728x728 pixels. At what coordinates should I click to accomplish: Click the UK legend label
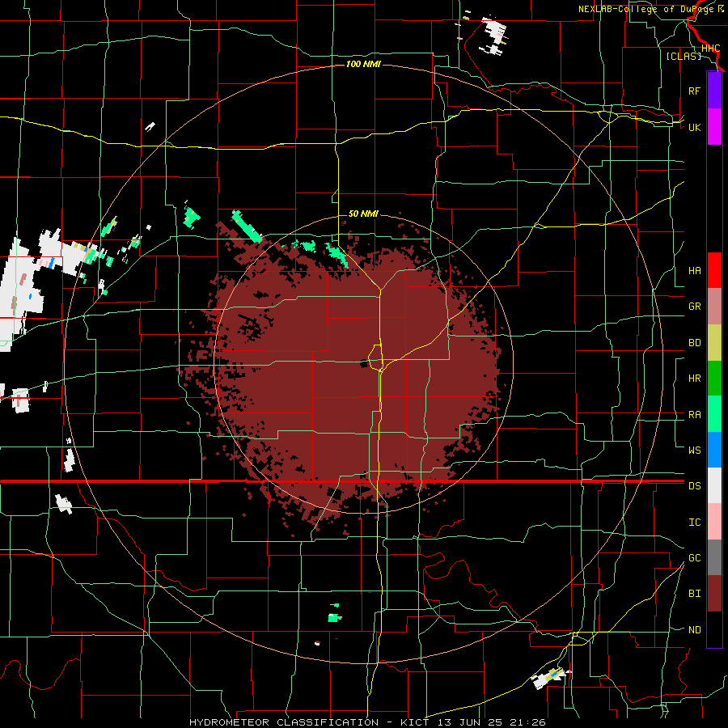(x=694, y=127)
